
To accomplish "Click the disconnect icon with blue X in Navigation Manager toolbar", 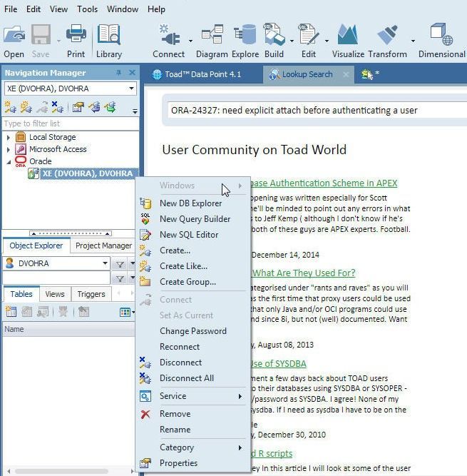I will pos(57,107).
